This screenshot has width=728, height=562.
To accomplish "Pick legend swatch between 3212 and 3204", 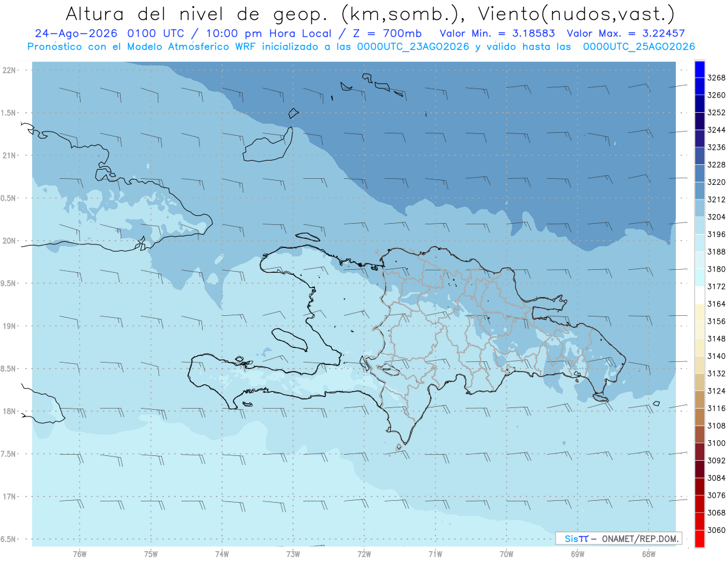I will [x=699, y=208].
